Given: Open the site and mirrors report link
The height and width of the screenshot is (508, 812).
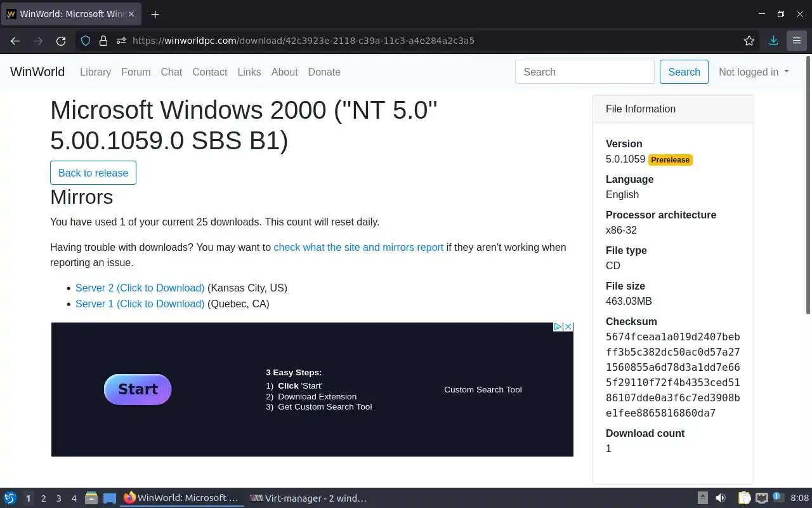Looking at the screenshot, I should pyautogui.click(x=358, y=247).
